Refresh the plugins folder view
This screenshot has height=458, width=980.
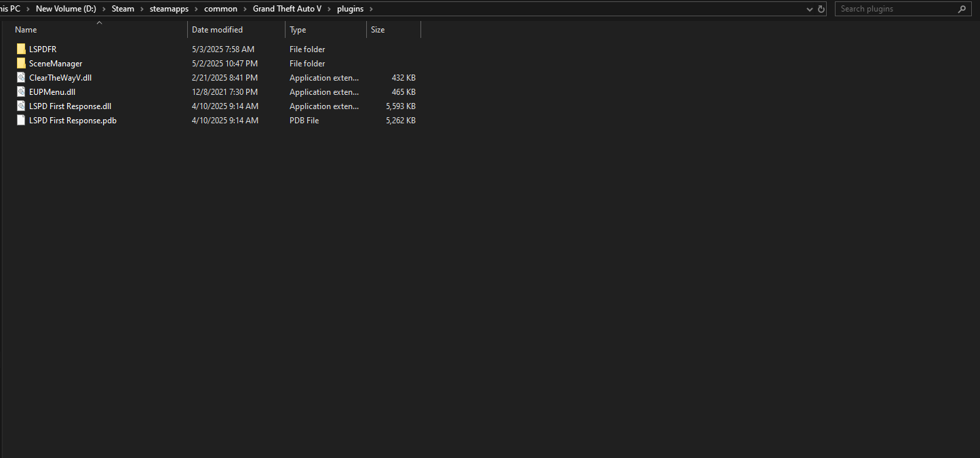(821, 9)
